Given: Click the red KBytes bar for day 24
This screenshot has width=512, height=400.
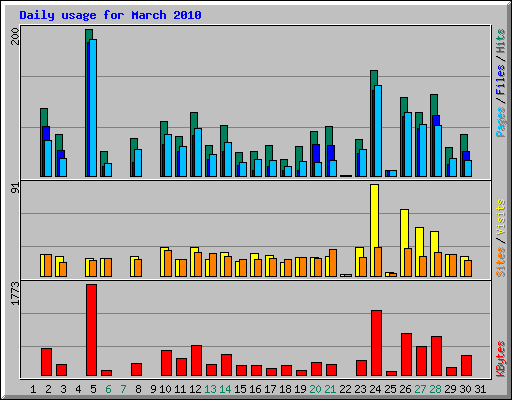Looking at the screenshot, I should (377, 343).
